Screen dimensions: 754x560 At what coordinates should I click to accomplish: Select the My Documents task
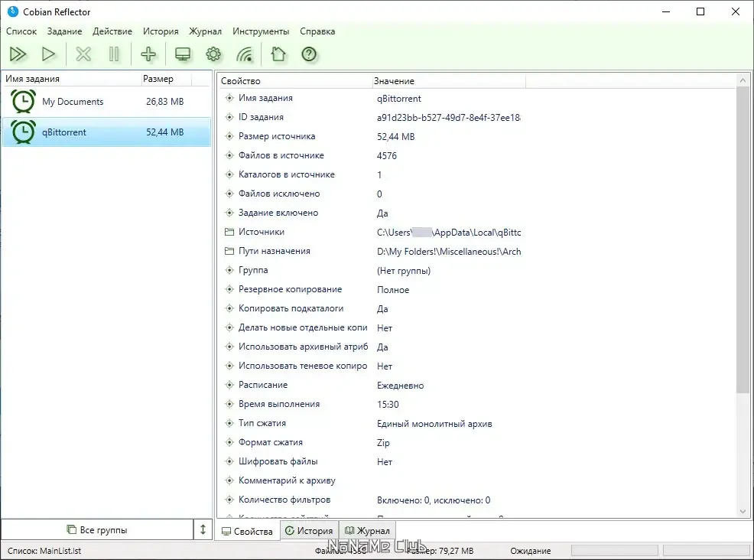(x=106, y=102)
